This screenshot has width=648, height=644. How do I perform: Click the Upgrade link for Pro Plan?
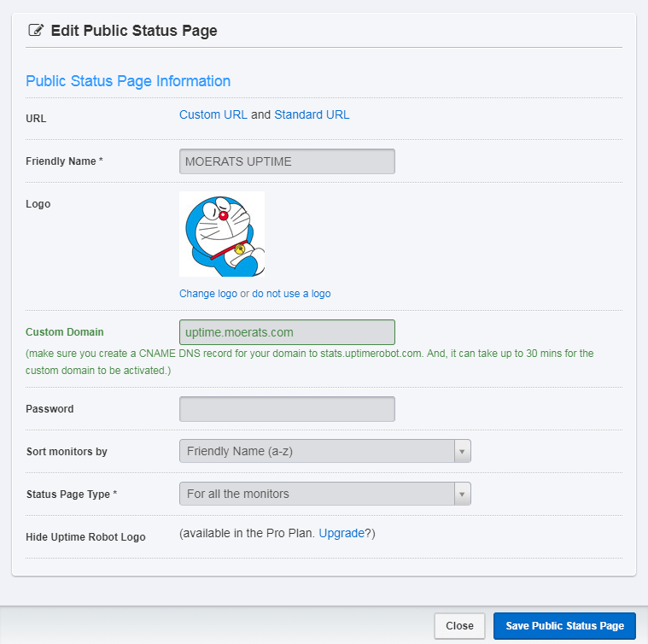point(342,533)
